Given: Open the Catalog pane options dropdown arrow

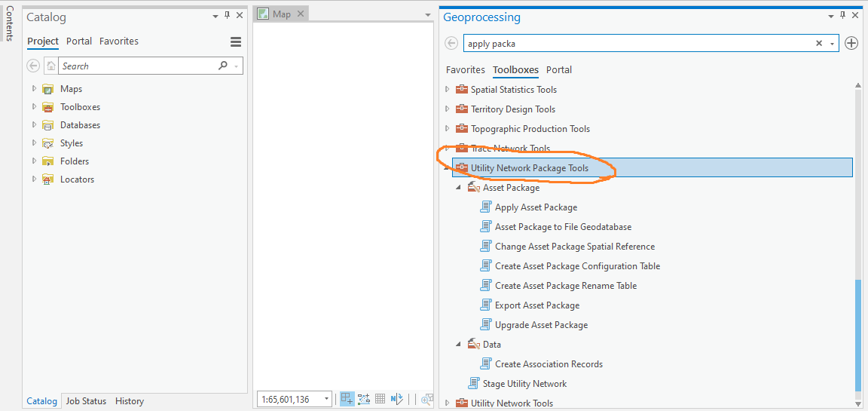Looking at the screenshot, I should point(215,17).
